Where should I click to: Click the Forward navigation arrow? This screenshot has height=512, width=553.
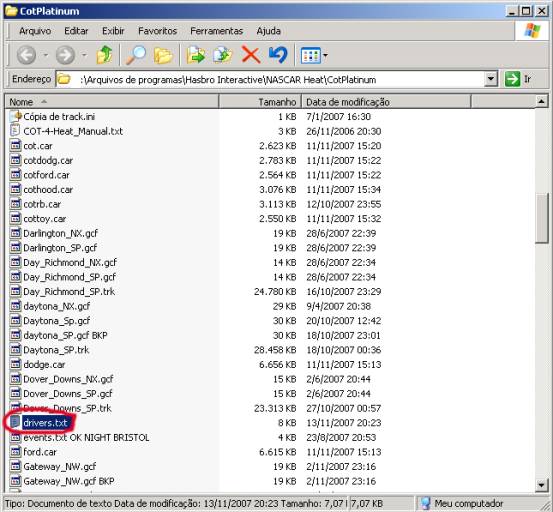(65, 55)
